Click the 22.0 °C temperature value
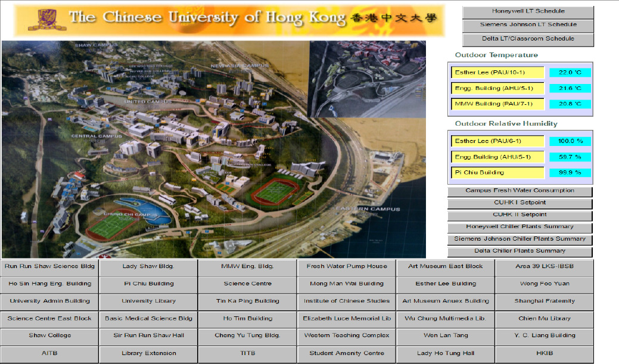 [570, 73]
